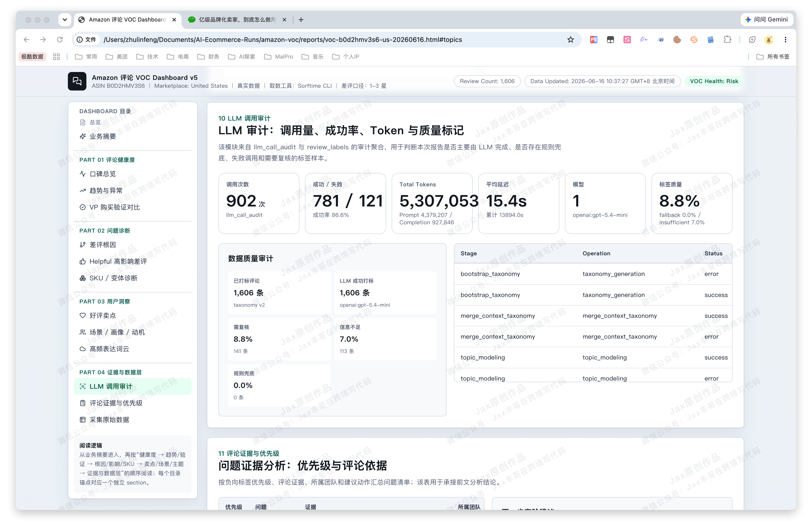Click the lightning performance icon in toolbar
This screenshot has width=812, height=531.
752,40
